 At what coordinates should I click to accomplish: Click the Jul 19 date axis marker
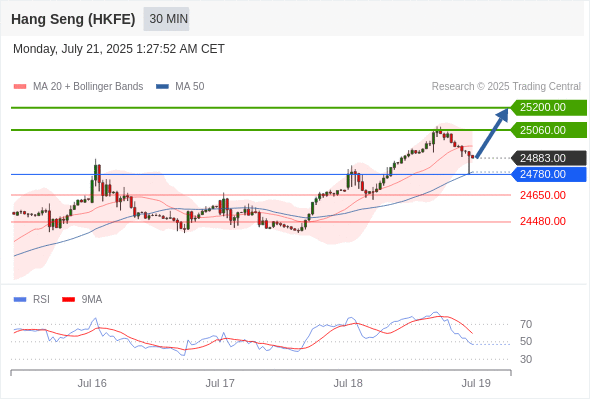(476, 383)
